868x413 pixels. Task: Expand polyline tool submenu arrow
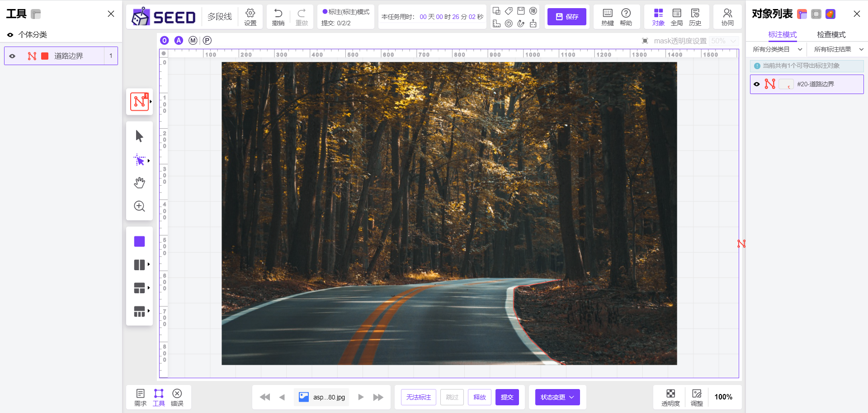151,101
